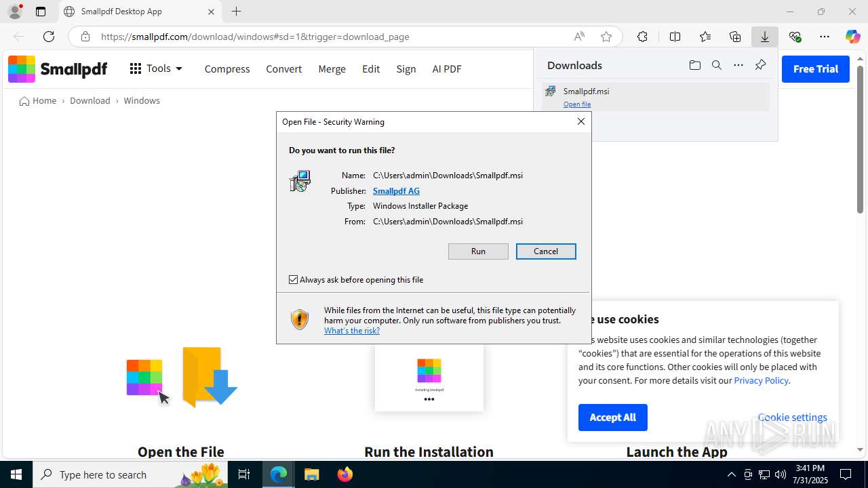This screenshot has width=868, height=488.
Task: Toggle browser Downloads toolbar icon
Action: click(x=765, y=37)
